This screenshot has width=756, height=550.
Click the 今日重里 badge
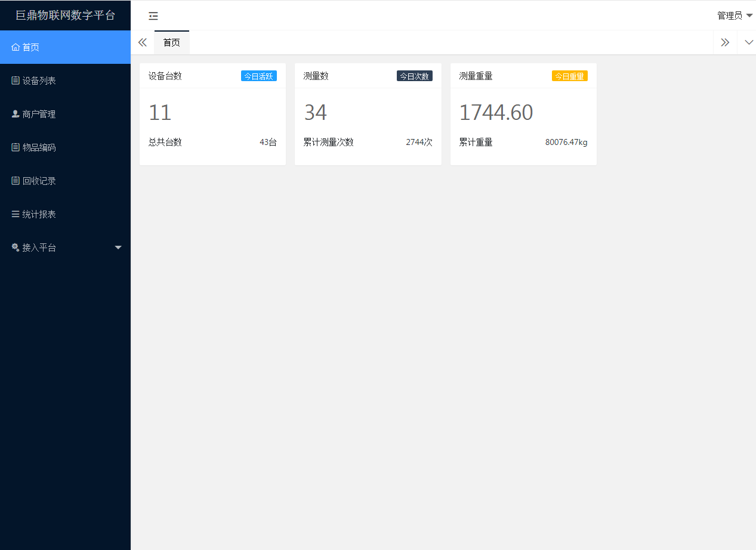coord(570,76)
